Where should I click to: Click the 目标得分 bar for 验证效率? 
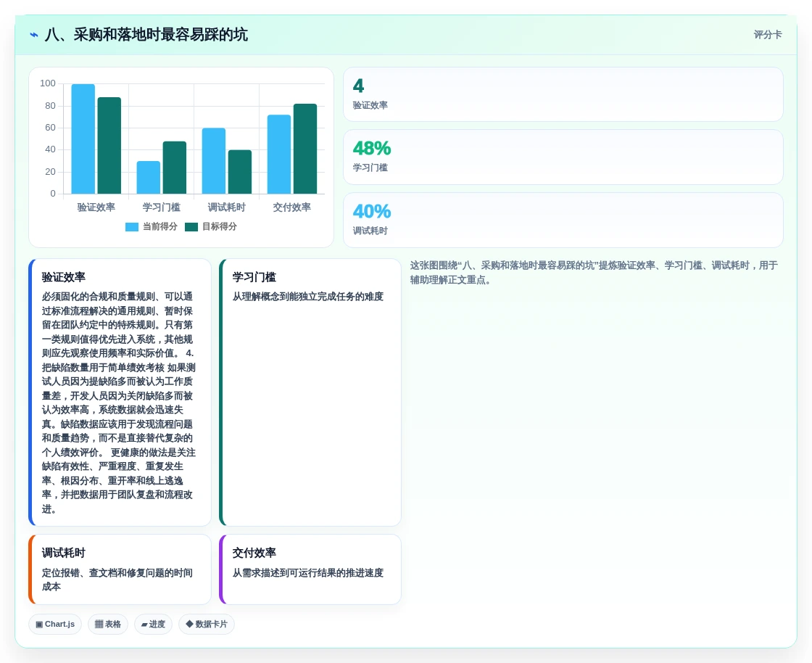[109, 146]
